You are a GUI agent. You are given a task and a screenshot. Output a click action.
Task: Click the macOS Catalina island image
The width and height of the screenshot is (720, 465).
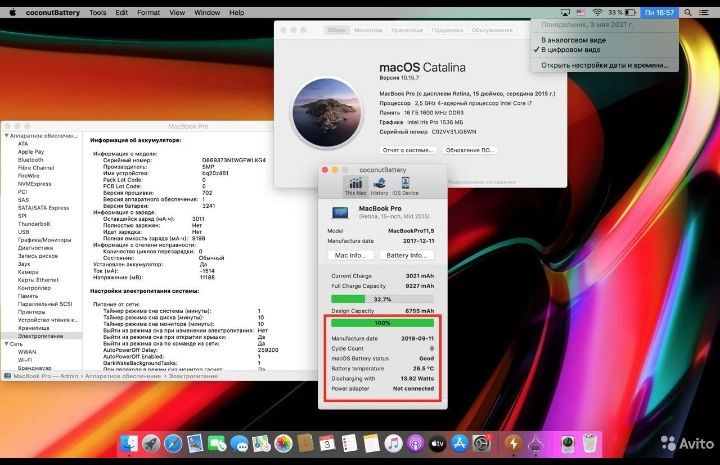pyautogui.click(x=326, y=112)
